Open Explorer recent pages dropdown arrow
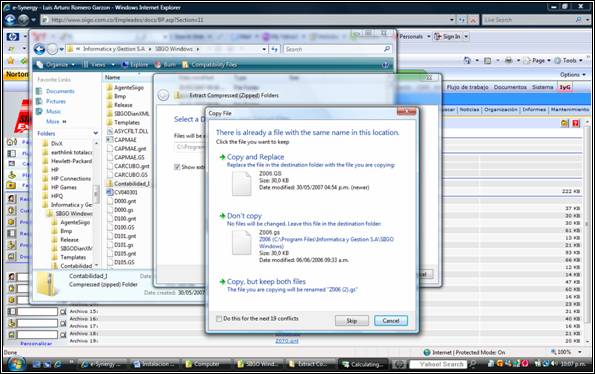 click(x=61, y=49)
